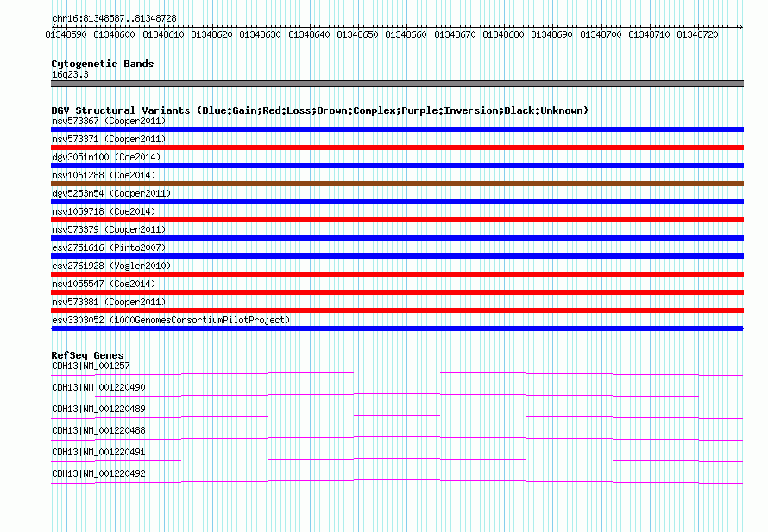Click ruler position 81348660
Screen dimensions: 768x532
pyautogui.click(x=406, y=34)
